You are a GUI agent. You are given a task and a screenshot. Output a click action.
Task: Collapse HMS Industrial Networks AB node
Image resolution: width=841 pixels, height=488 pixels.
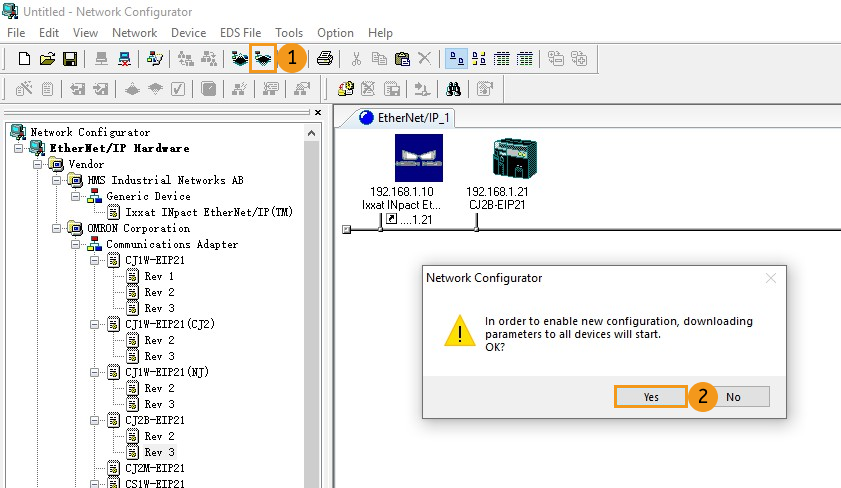coord(56,180)
